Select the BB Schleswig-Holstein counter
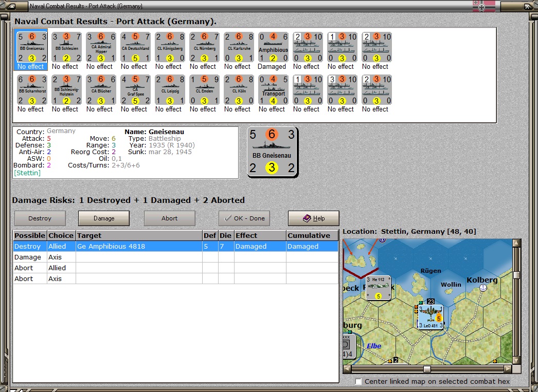This screenshot has width=538, height=392. (66, 90)
